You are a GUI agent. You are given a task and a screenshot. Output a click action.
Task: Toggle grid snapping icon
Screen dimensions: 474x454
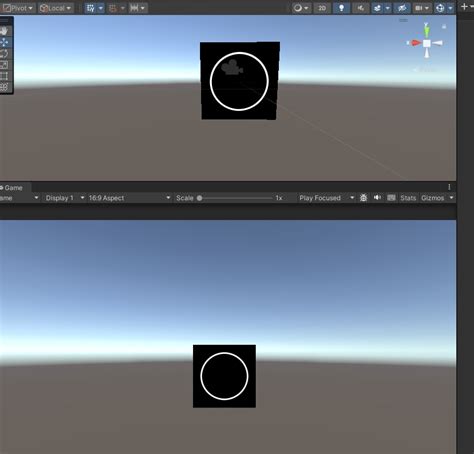coord(113,8)
